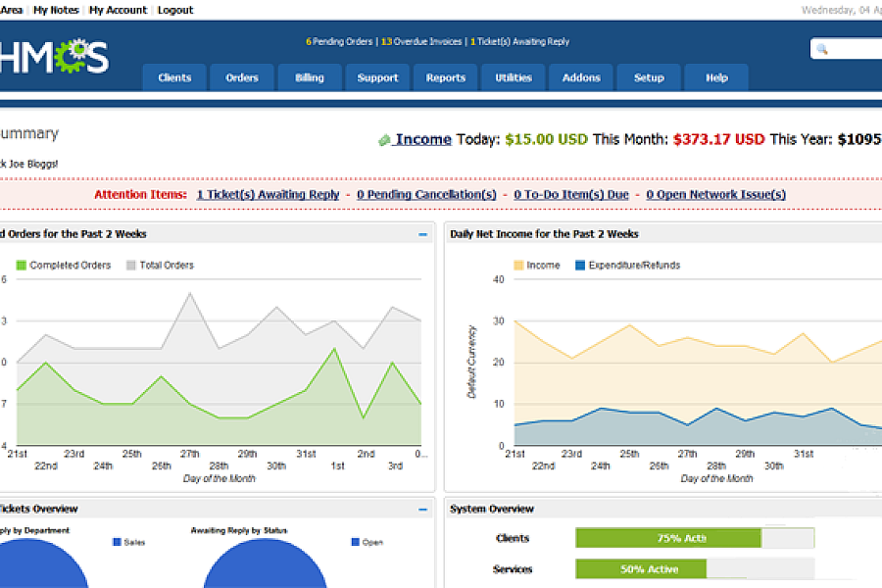Click the Sales legend swatch
This screenshot has width=882, height=588.
(x=117, y=542)
